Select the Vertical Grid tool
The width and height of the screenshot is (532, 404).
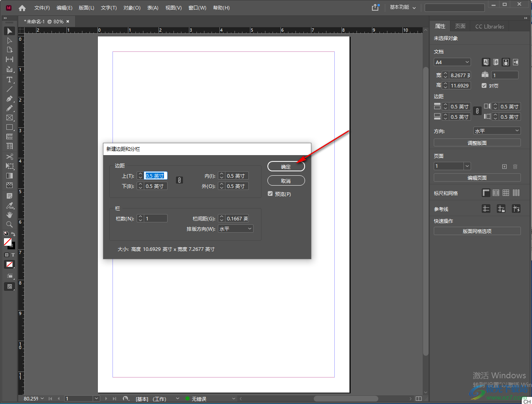click(10, 146)
